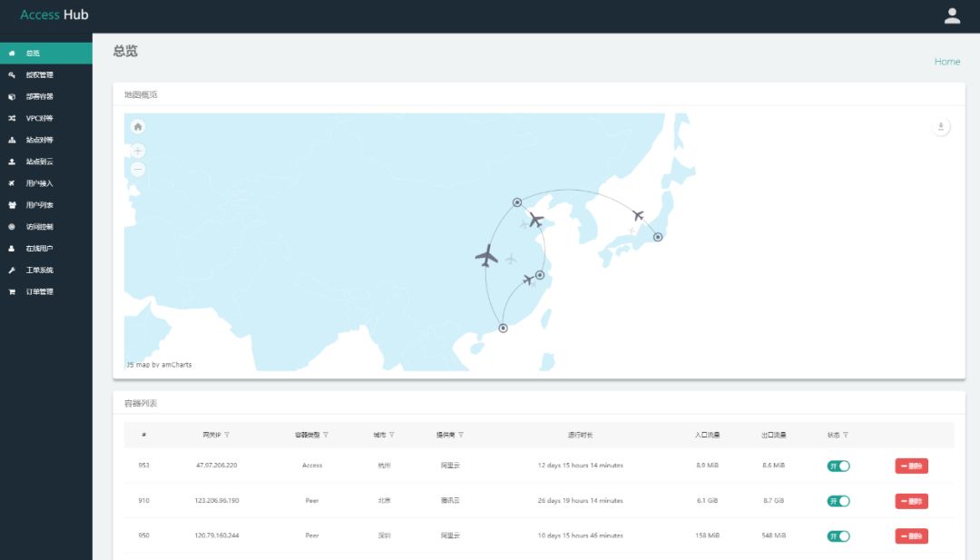Screen dimensions: 980x560
Task: Delete the container in row 953
Action: [911, 466]
